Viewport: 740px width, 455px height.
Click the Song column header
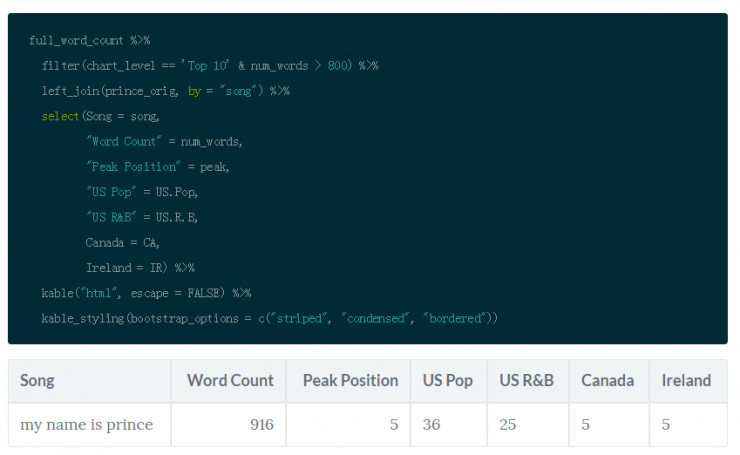click(37, 380)
